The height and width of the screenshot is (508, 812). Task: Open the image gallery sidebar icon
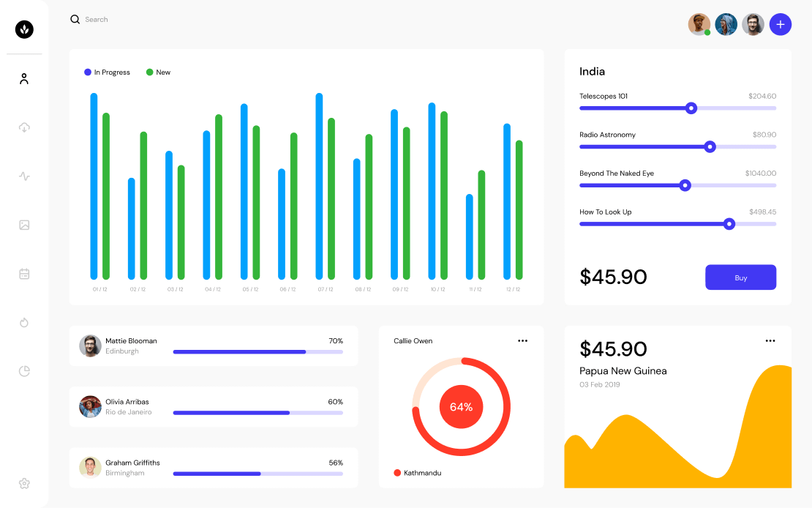coord(24,225)
